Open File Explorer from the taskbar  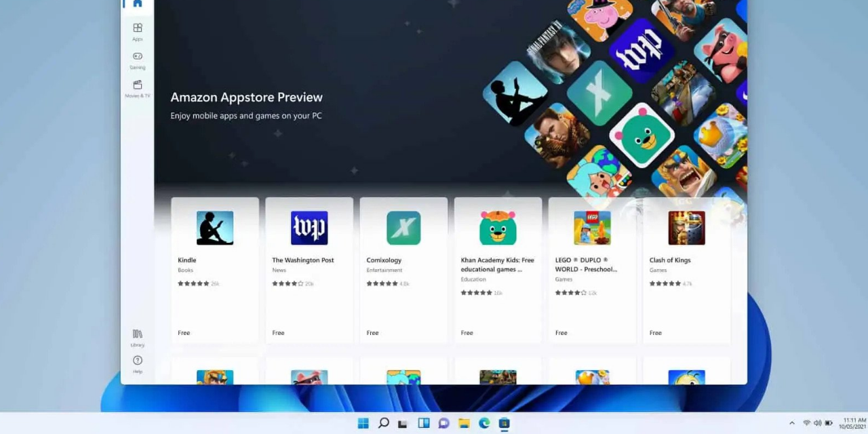464,423
